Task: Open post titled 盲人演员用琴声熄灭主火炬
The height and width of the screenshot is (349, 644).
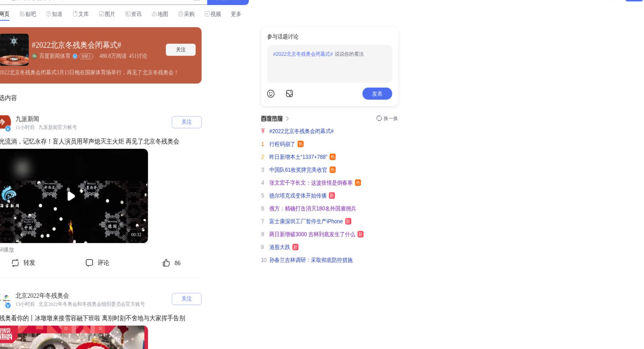Action: click(89, 142)
